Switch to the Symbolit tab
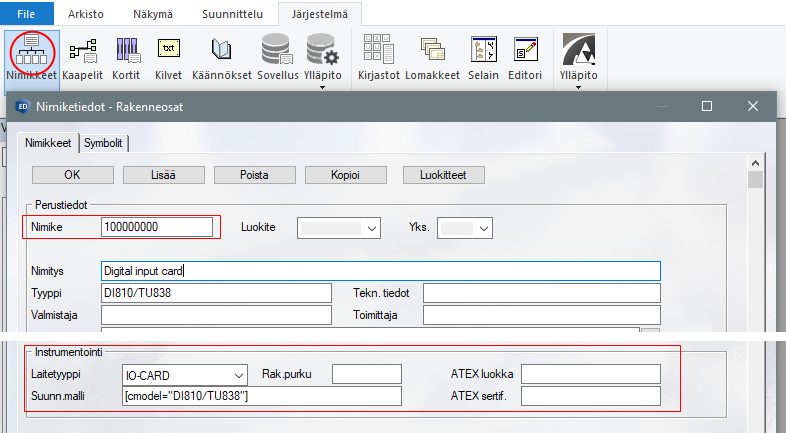 104,143
